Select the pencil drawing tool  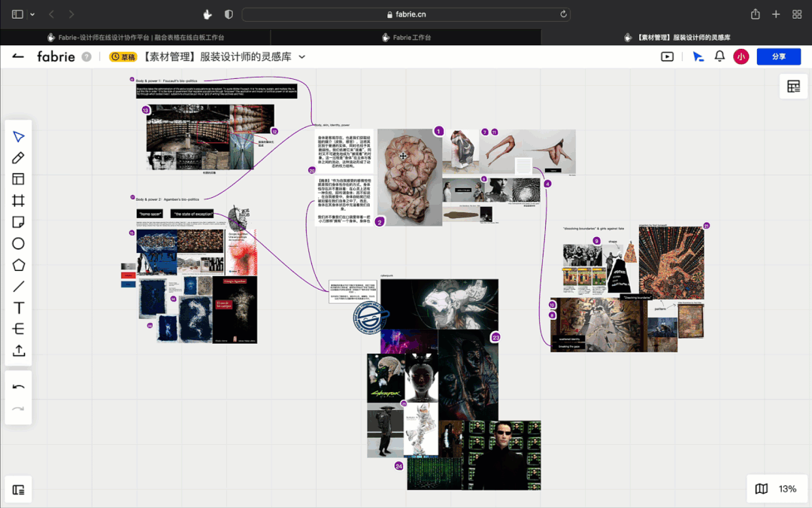(x=19, y=157)
